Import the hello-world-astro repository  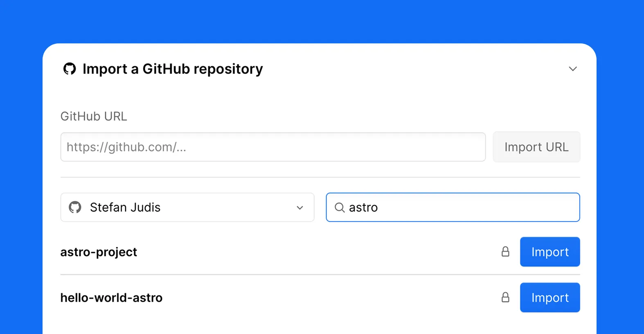(550, 298)
